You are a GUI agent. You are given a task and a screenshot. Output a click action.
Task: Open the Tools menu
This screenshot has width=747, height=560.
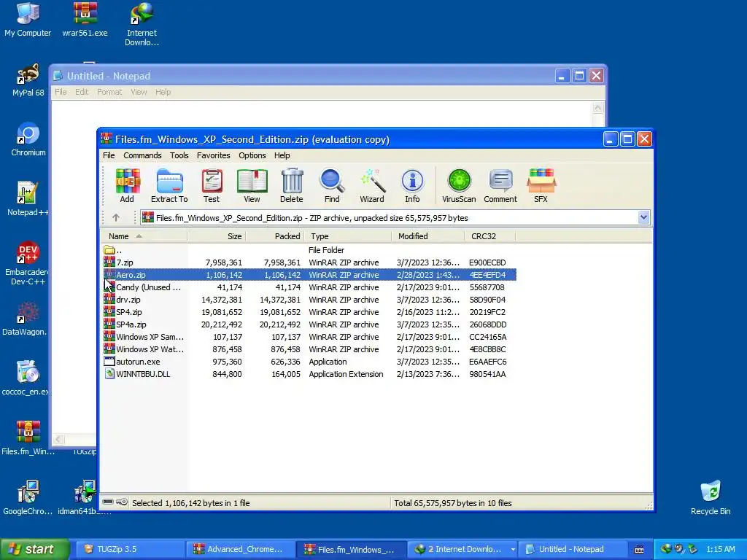coord(179,155)
